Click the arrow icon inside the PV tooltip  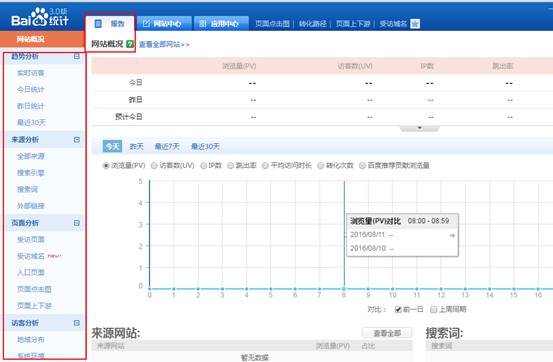point(452,235)
